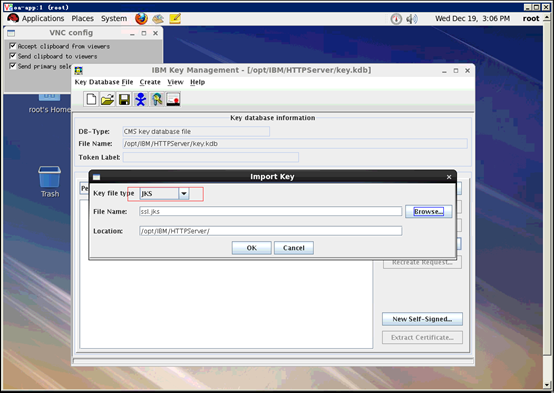The image size is (554, 393).
Task: Click the volume speaker icon
Action: click(x=412, y=19)
